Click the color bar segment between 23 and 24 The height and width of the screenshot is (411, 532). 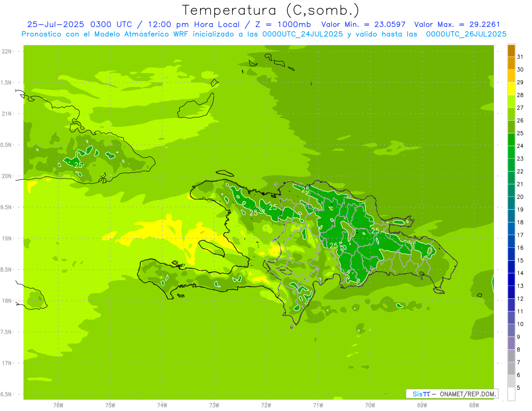point(511,152)
